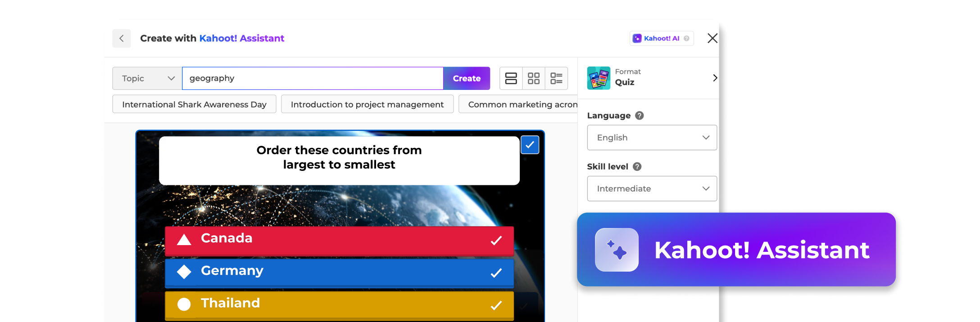Click the Thailand answer checkmark
This screenshot has width=980, height=322.
(x=496, y=305)
